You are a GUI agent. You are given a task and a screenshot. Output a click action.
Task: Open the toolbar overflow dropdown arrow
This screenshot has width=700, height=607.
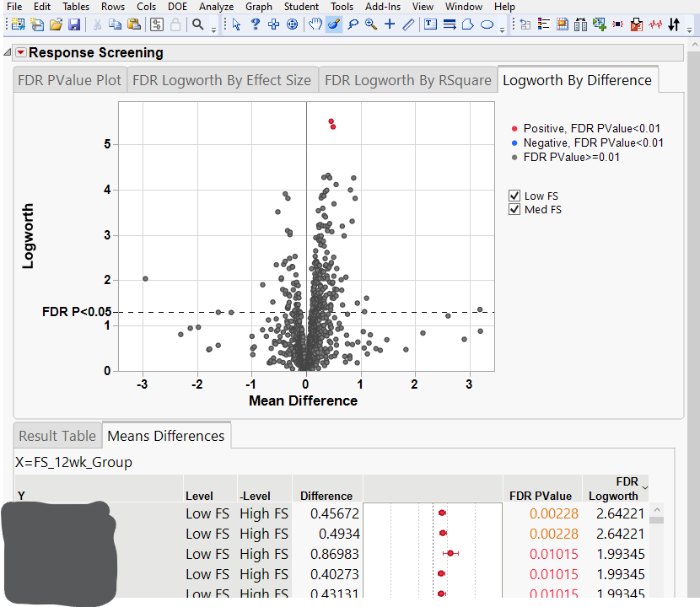tap(502, 30)
